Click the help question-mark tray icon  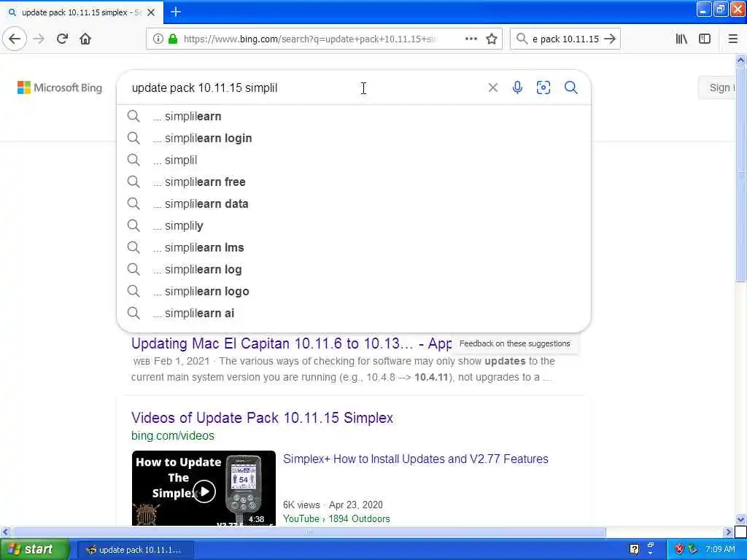point(634,550)
